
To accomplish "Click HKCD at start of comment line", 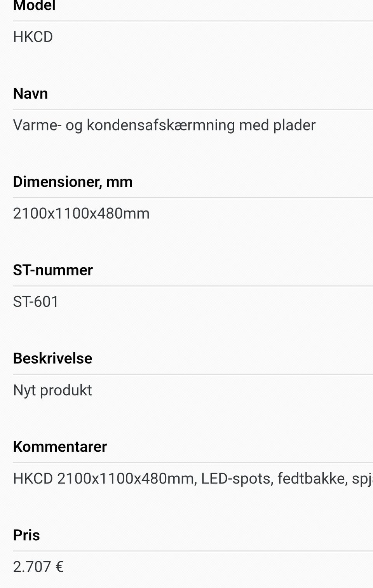I will (33, 478).
